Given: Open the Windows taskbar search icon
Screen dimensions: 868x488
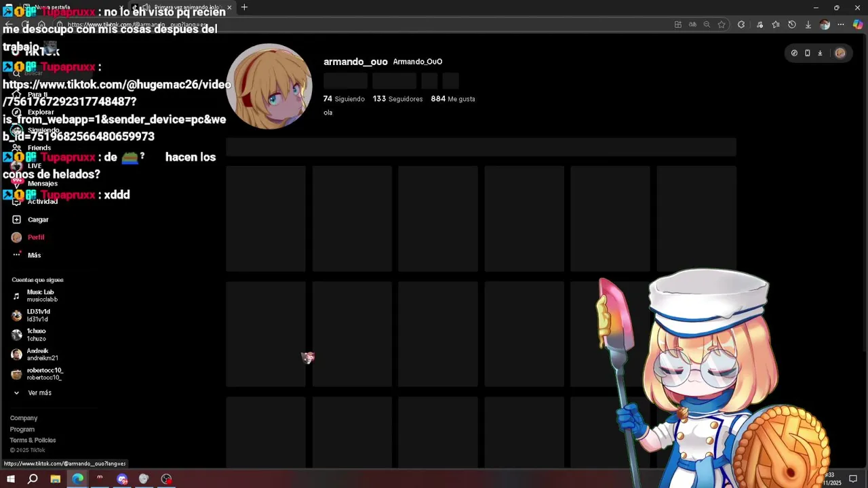Looking at the screenshot, I should click(33, 479).
